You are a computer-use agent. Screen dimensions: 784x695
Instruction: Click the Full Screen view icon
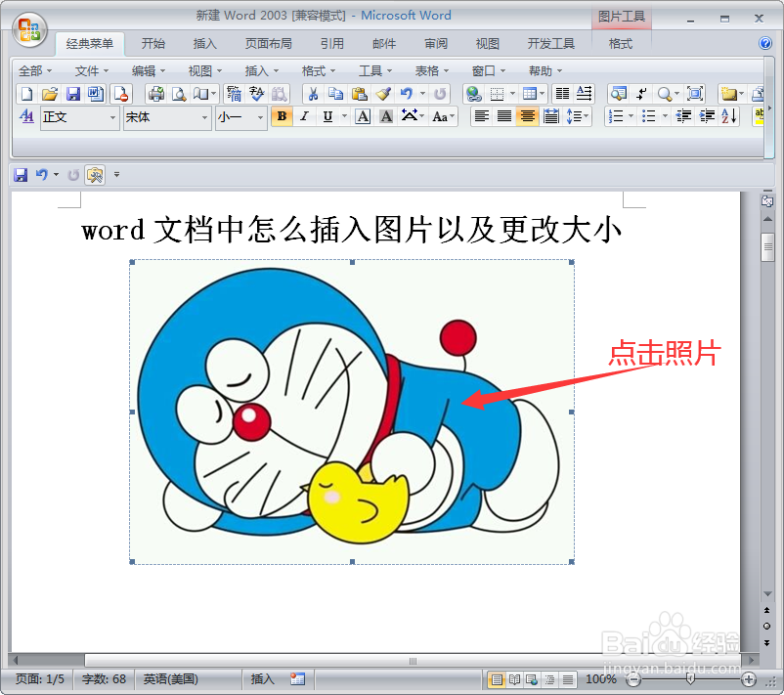point(695,94)
